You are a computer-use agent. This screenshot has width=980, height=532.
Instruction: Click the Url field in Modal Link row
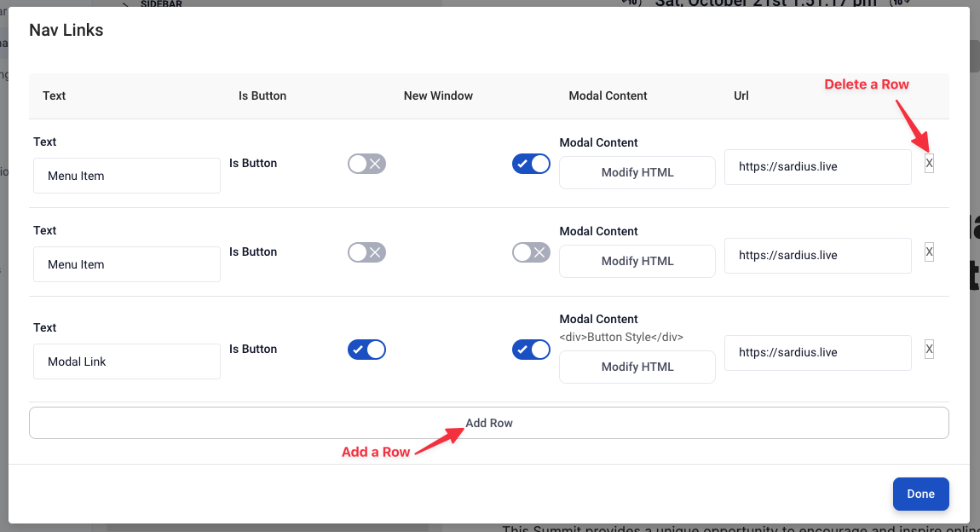click(817, 353)
